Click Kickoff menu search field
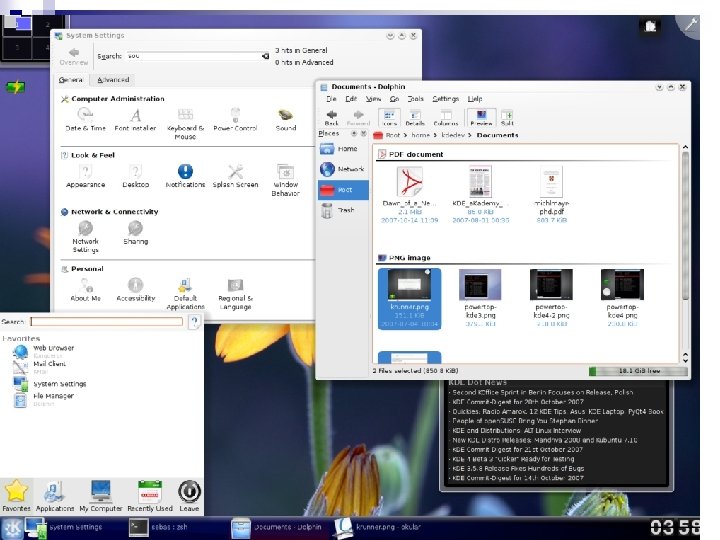This screenshot has width=720, height=540. tap(107, 321)
